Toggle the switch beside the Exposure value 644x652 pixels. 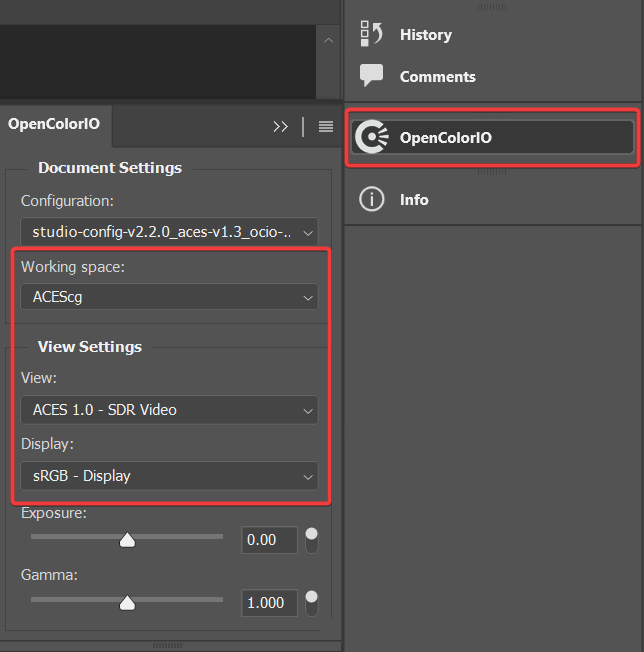(x=312, y=540)
